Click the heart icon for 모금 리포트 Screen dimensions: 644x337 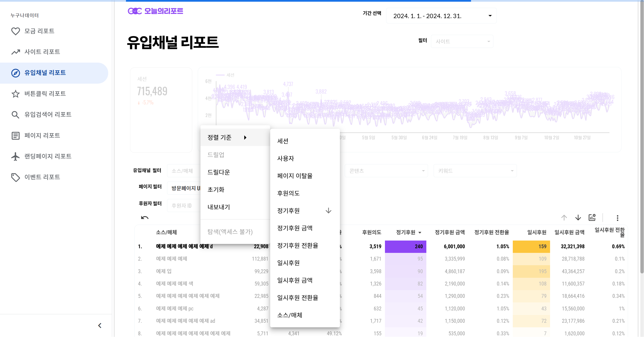(x=15, y=31)
